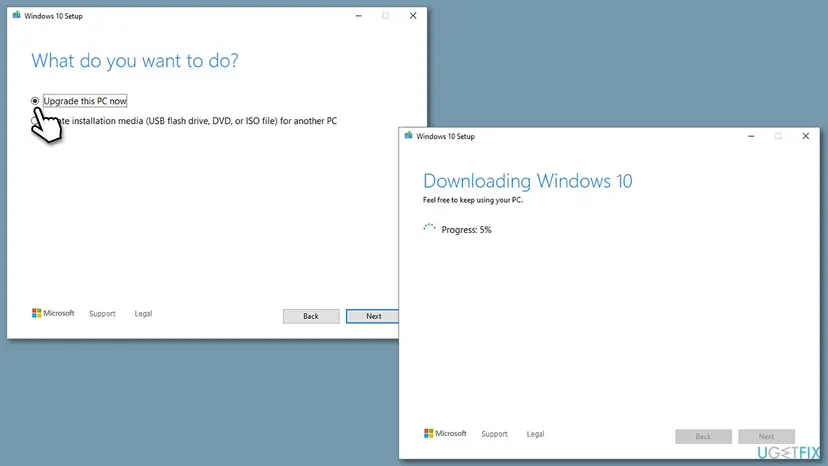Click Back in the 'What do you want to do?' window
This screenshot has height=466, width=828.
[311, 316]
